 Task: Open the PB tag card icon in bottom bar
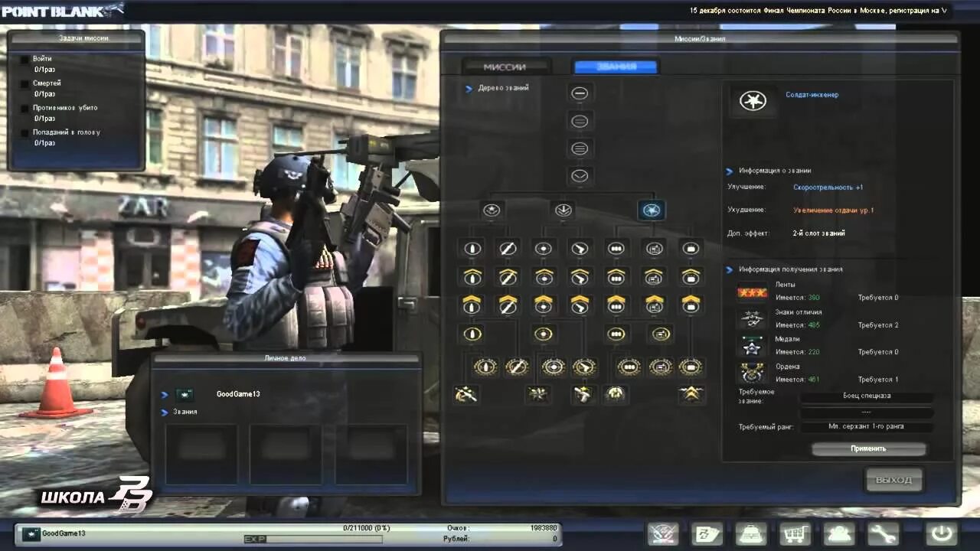pos(707,533)
